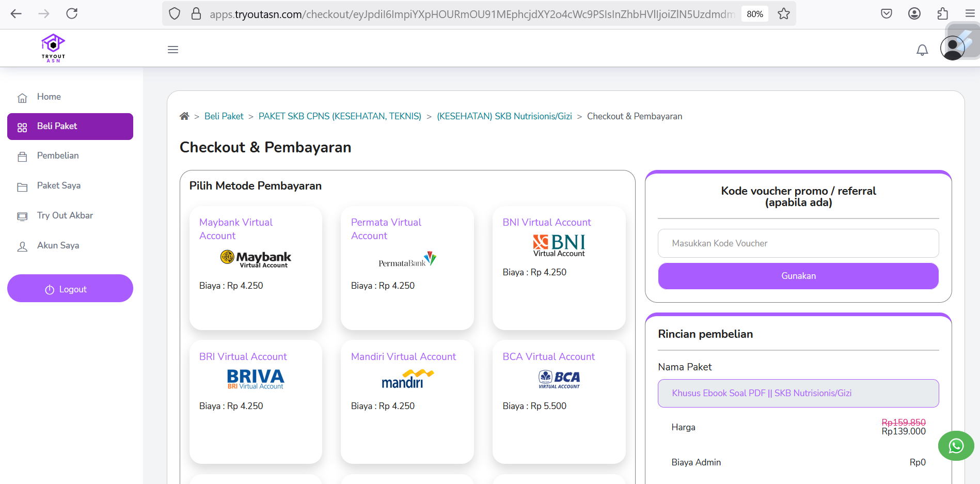Choose BNI Virtual Account as payment

559,268
